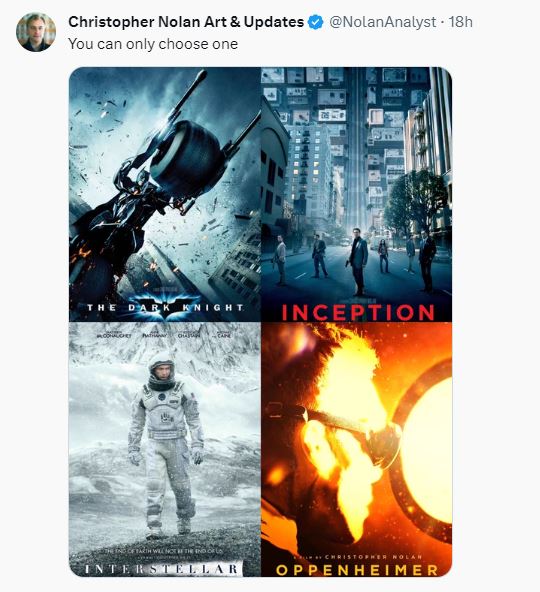Click the 'You can only choose one' text

click(x=153, y=44)
